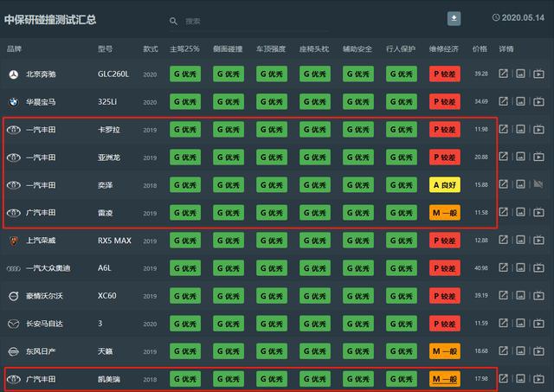Open details link icon for 长安马自达 3
Screen dimensions: 554x392
pos(503,323)
